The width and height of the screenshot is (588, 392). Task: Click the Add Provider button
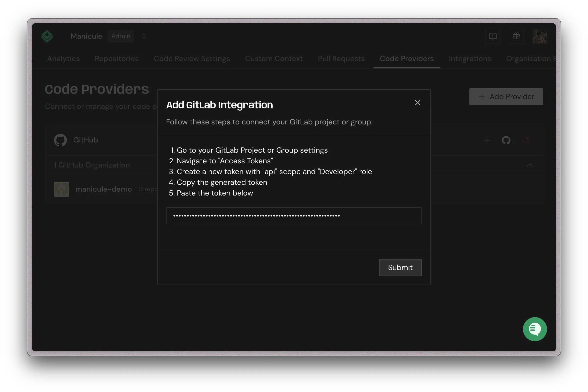506,96
